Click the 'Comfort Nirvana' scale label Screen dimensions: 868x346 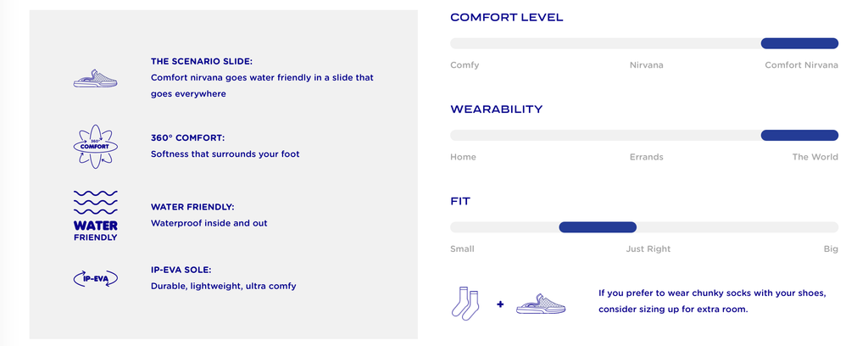(x=801, y=65)
